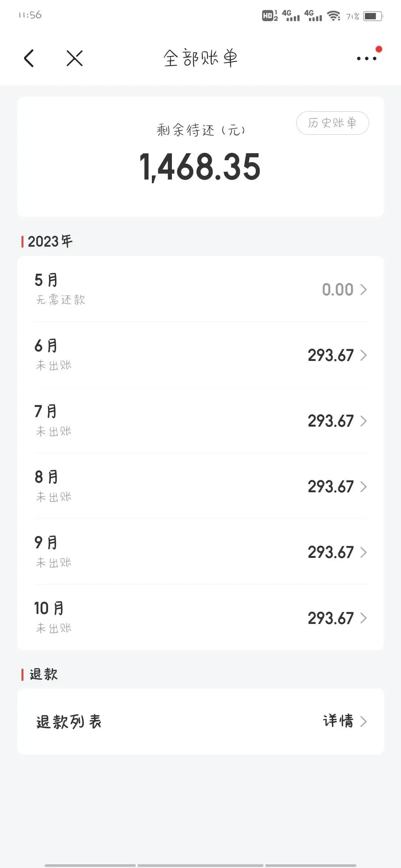Screen dimensions: 401x868
Task: Expand the 7月 bill chevron
Action: (363, 421)
